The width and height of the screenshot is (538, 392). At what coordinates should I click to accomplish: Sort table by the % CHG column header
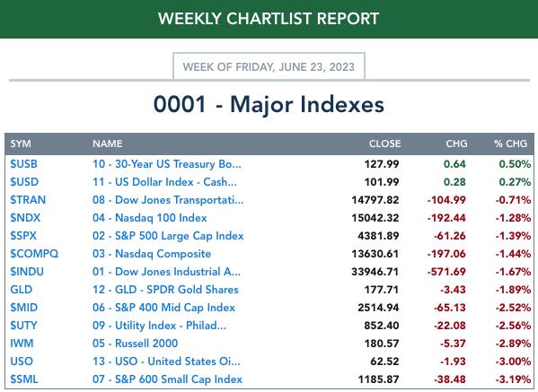tap(510, 144)
